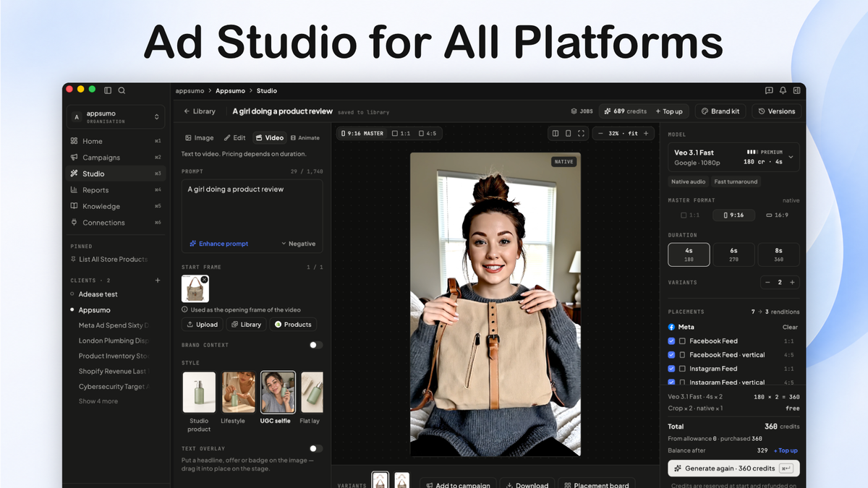The width and height of the screenshot is (868, 488).
Task: Open Knowledge in the sidebar
Action: [x=116, y=206]
